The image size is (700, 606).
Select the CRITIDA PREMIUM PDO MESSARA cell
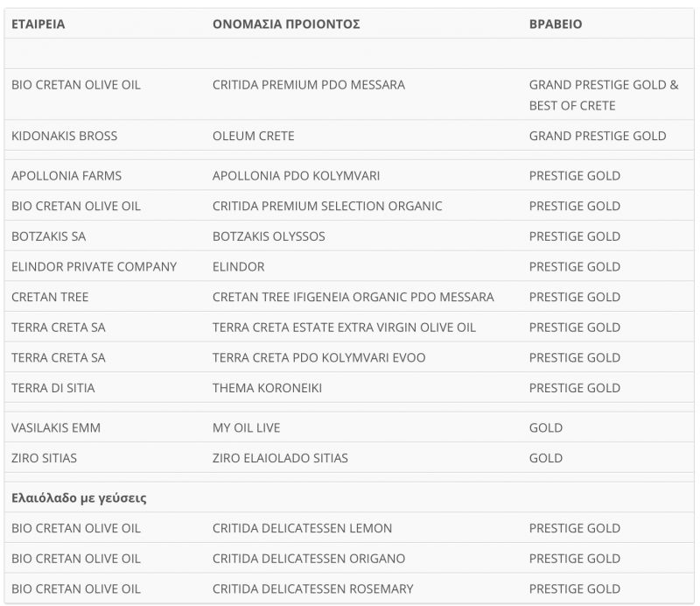[x=309, y=85]
